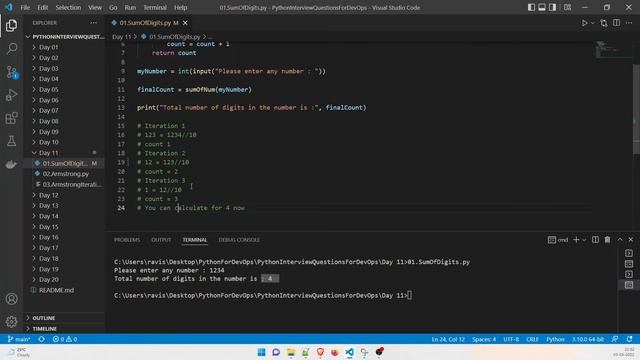Show errors and warnings count

click(65, 339)
